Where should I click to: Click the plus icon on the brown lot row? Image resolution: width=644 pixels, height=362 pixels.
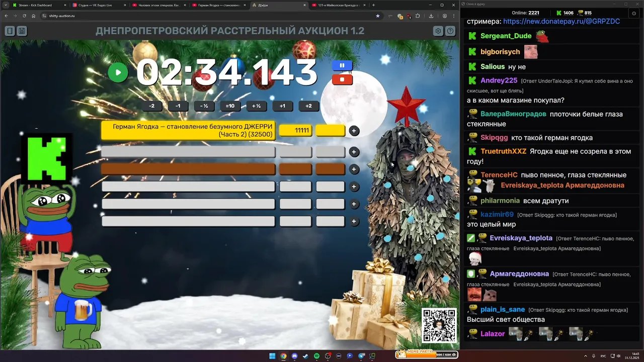(x=354, y=169)
